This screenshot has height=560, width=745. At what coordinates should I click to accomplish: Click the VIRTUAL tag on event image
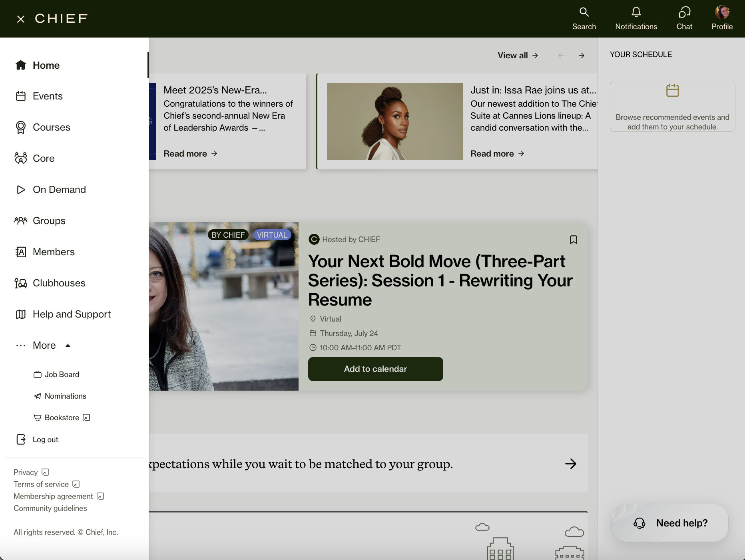pyautogui.click(x=272, y=235)
